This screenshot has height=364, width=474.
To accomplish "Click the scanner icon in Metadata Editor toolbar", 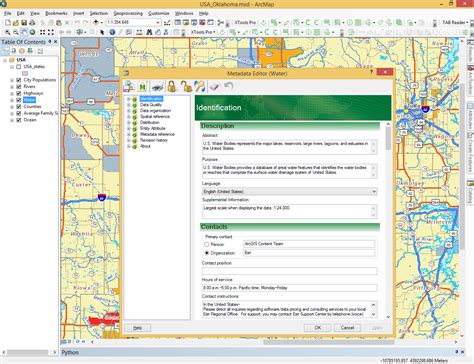I will [x=157, y=87].
